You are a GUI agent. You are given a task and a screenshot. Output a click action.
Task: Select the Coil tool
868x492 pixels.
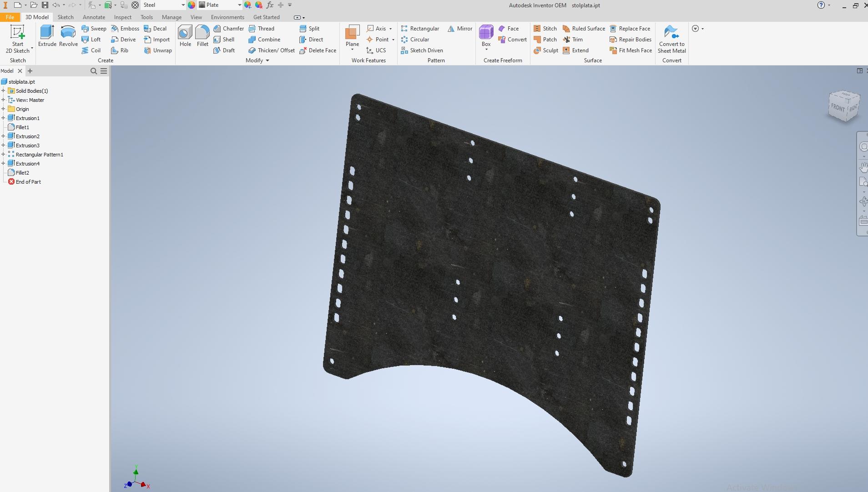coord(91,50)
